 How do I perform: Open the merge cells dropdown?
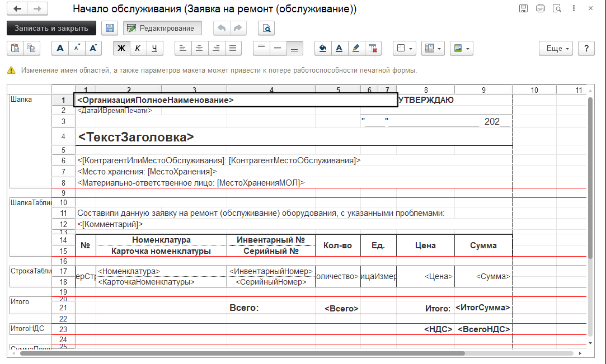point(432,48)
